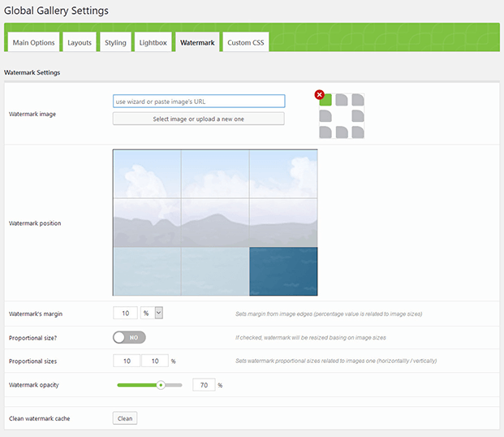
Task: Switch to the Custom CSS tab
Action: click(x=244, y=42)
